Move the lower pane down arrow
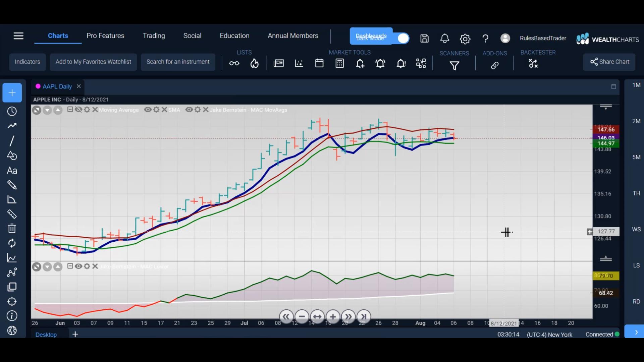The width and height of the screenshot is (644, 362). pos(47,267)
